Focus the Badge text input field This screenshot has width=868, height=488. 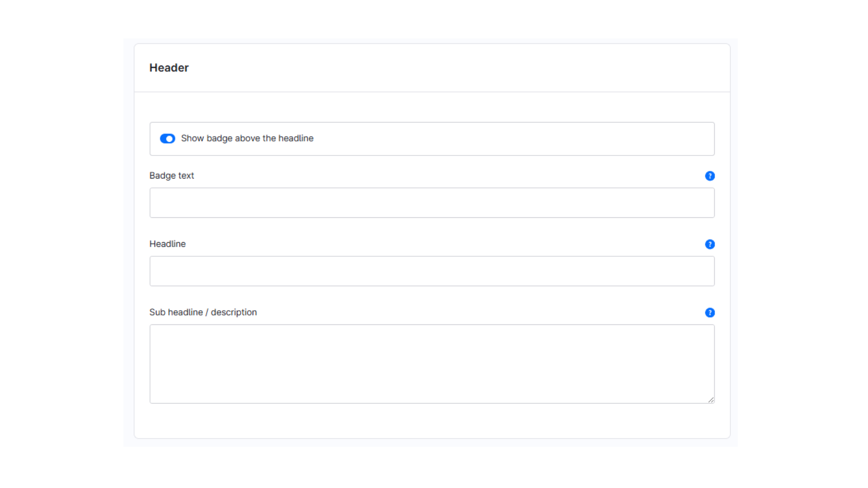[x=432, y=203]
